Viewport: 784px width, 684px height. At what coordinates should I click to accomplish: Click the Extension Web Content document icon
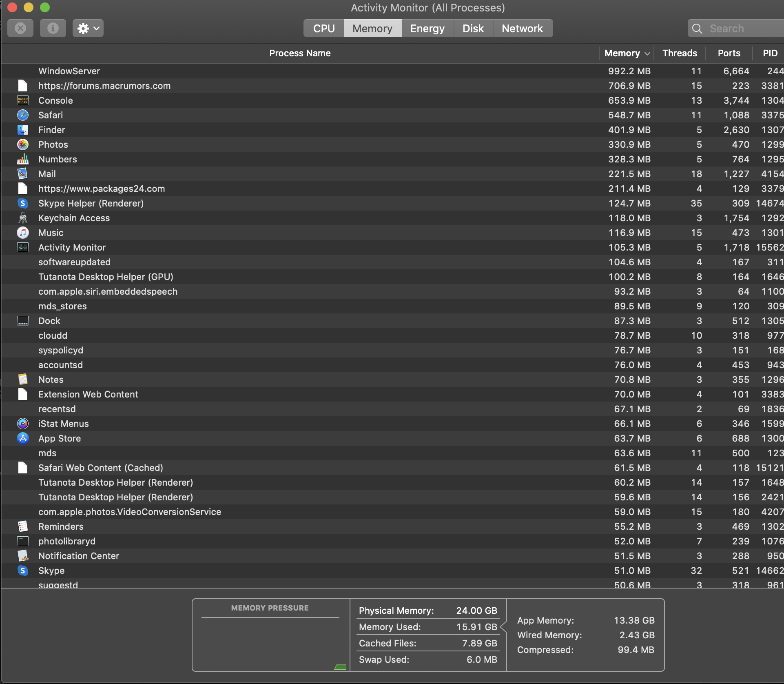23,394
